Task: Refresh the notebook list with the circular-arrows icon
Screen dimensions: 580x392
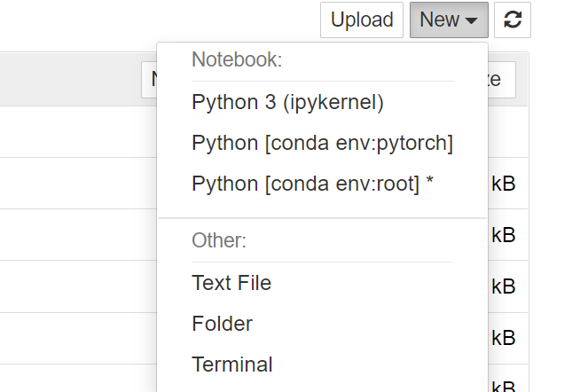Action: click(513, 20)
